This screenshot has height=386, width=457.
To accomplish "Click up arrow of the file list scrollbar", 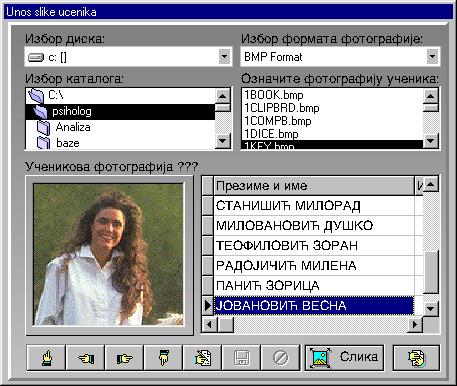I will (x=431, y=96).
